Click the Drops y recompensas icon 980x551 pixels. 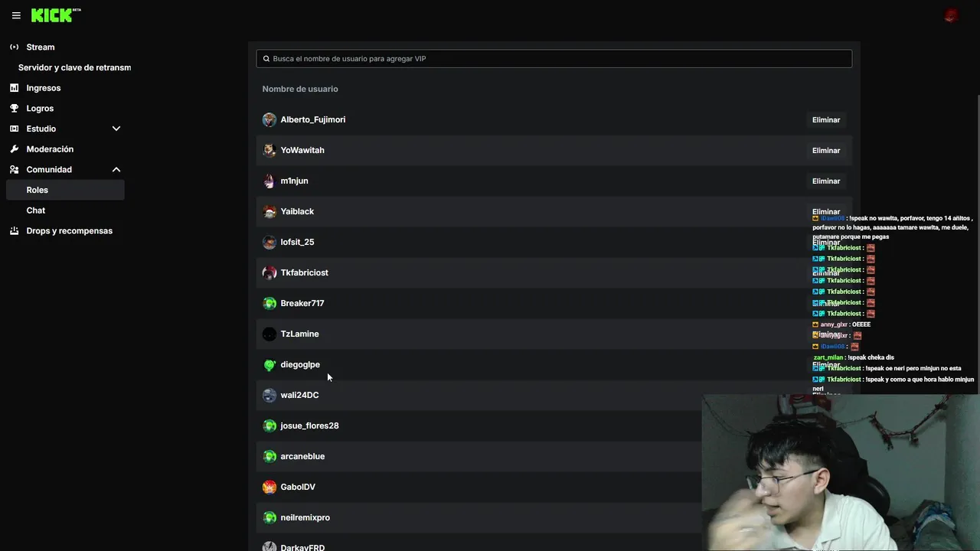[14, 231]
